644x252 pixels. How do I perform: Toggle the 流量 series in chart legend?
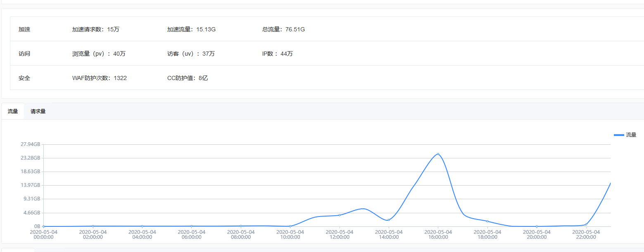[x=625, y=135]
